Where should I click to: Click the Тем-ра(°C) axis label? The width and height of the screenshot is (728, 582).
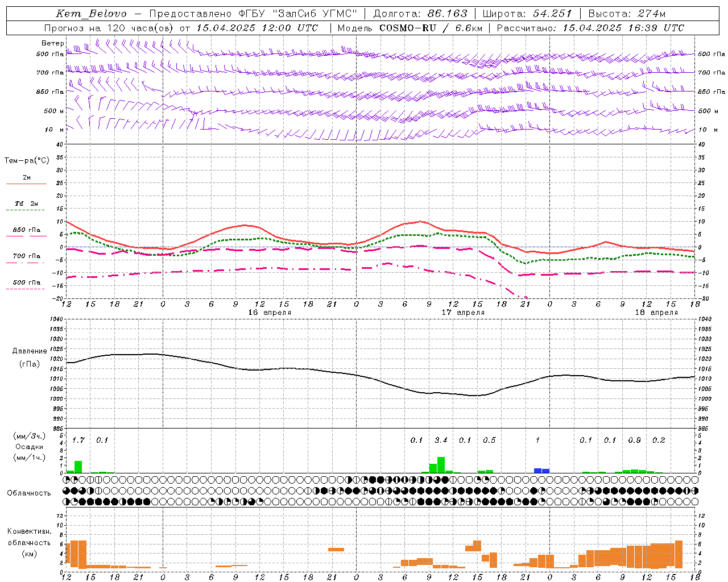pos(27,161)
